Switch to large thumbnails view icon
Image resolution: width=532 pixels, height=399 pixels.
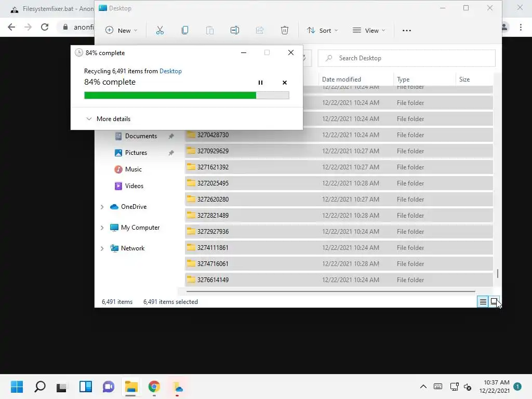[x=494, y=302]
